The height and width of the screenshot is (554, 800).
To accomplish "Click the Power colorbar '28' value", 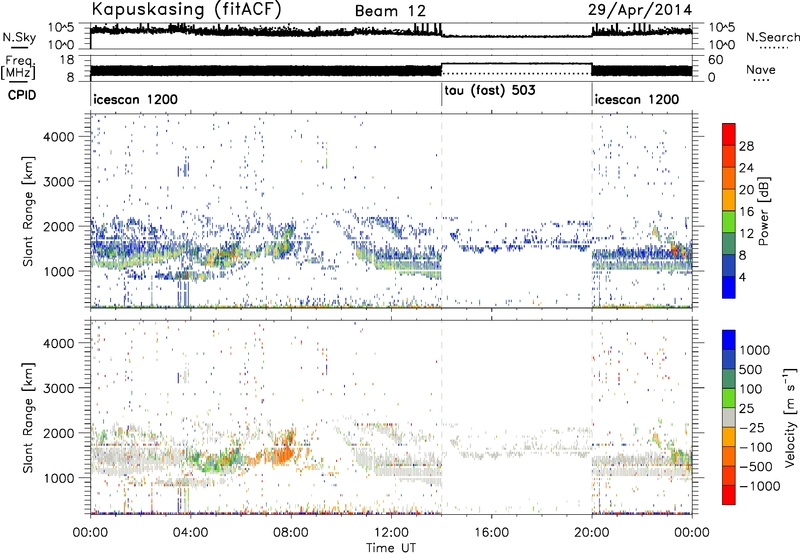I will coord(746,146).
